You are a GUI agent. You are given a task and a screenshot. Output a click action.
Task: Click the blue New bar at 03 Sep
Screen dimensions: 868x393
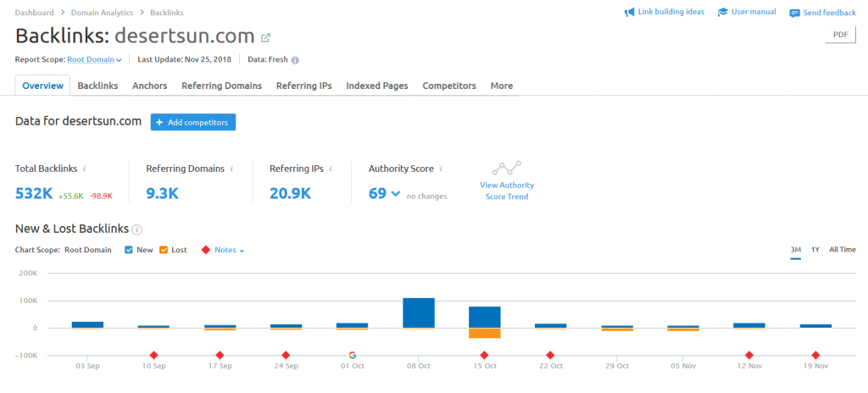[x=87, y=325]
